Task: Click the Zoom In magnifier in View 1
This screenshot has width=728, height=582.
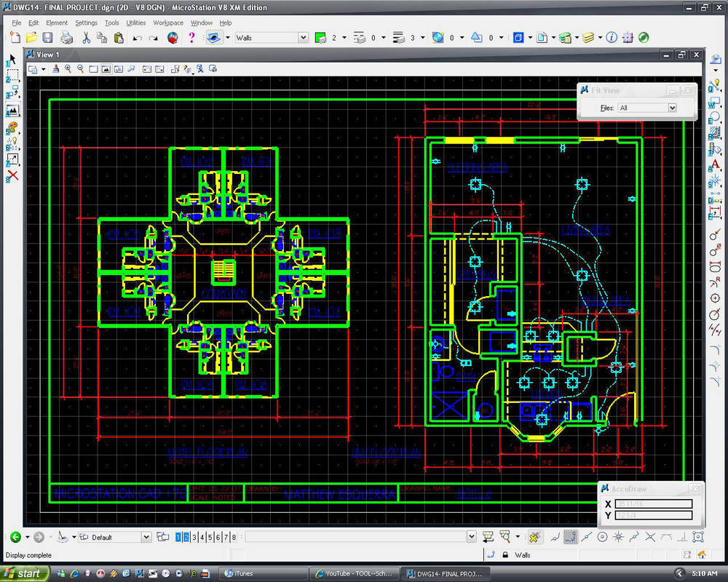Action: pyautogui.click(x=68, y=69)
